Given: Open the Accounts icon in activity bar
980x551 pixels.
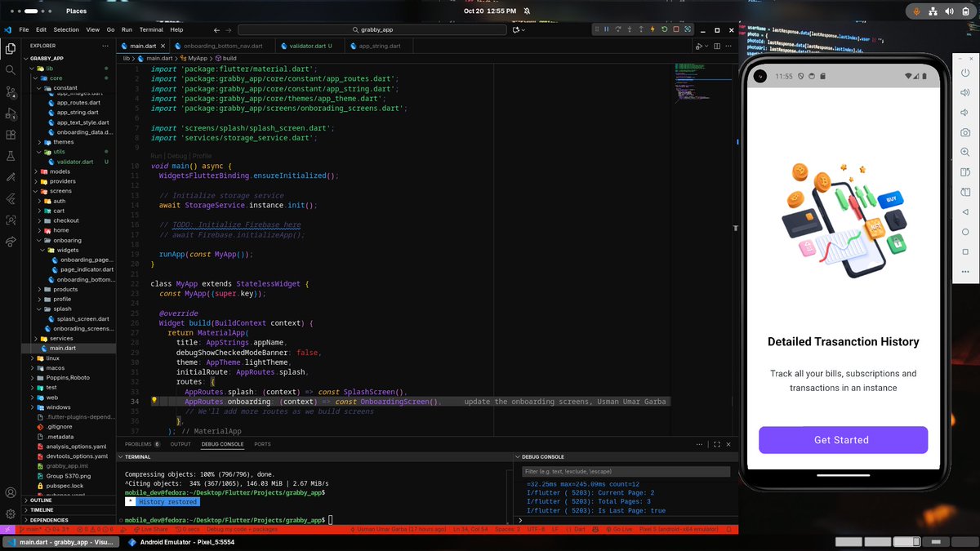Looking at the screenshot, I should pos(11,493).
